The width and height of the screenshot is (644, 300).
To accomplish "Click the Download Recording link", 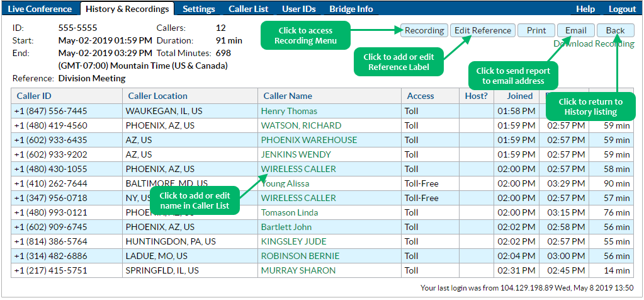I will [594, 44].
